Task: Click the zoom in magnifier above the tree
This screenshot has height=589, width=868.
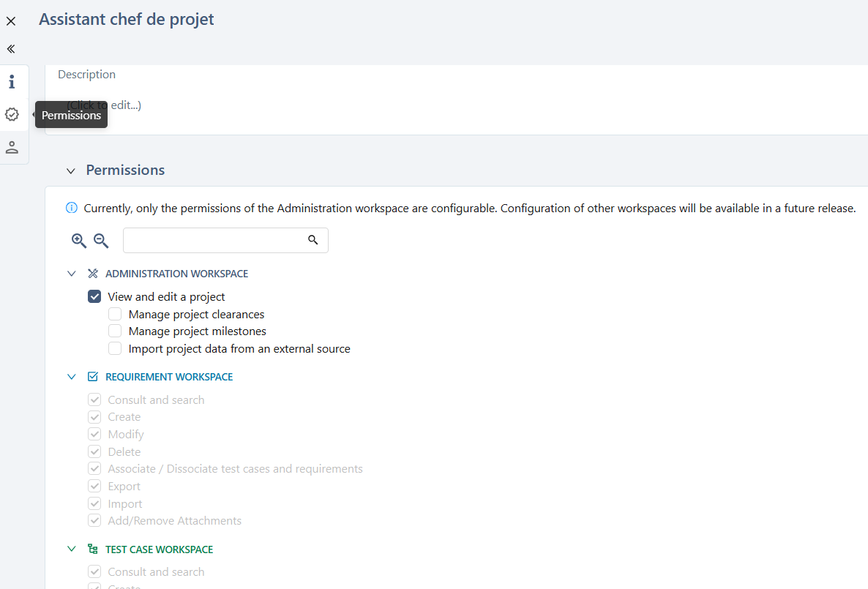Action: (x=79, y=240)
